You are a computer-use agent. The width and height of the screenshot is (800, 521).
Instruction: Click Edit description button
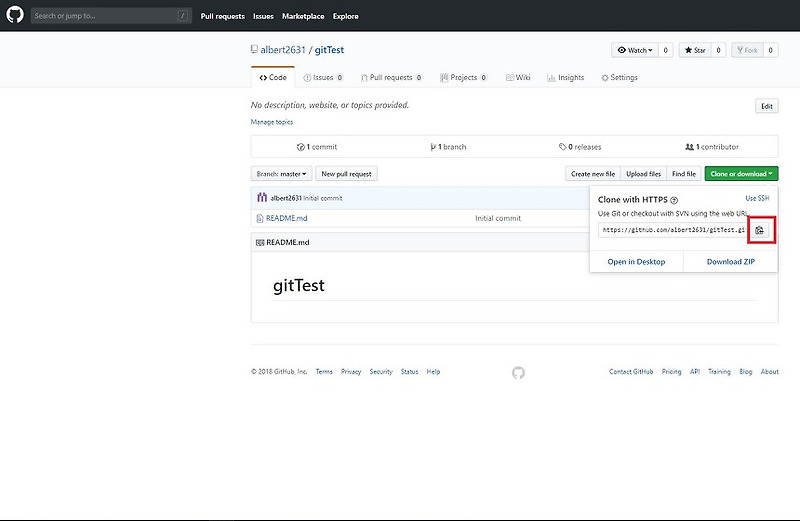[767, 106]
